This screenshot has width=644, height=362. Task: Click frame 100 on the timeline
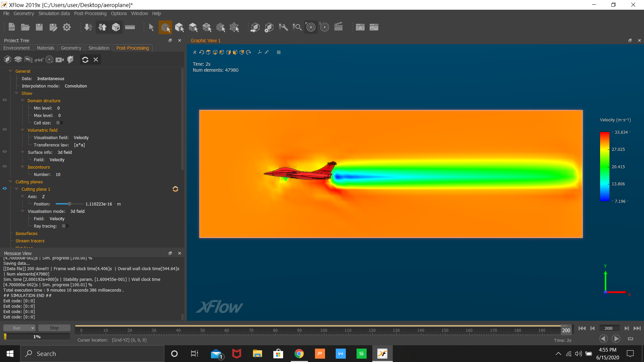coord(324,330)
